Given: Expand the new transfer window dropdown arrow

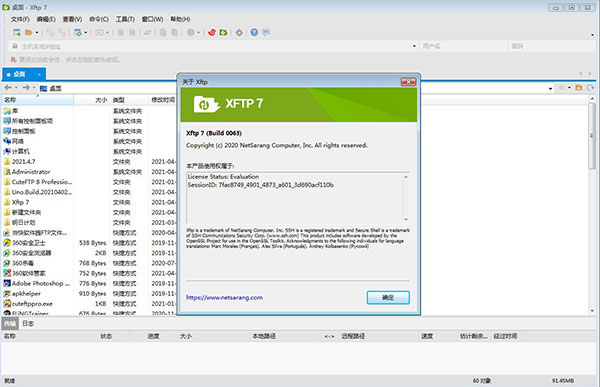Looking at the screenshot, I should [x=85, y=33].
